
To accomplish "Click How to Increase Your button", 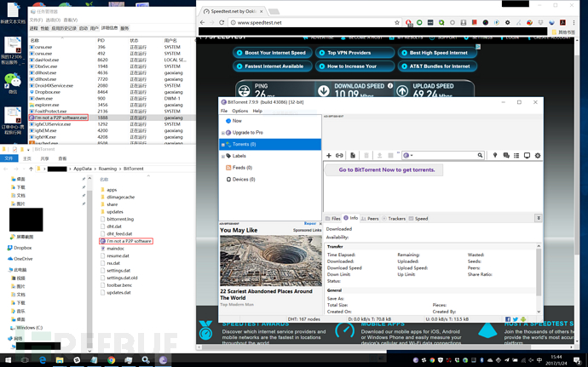I will [355, 66].
